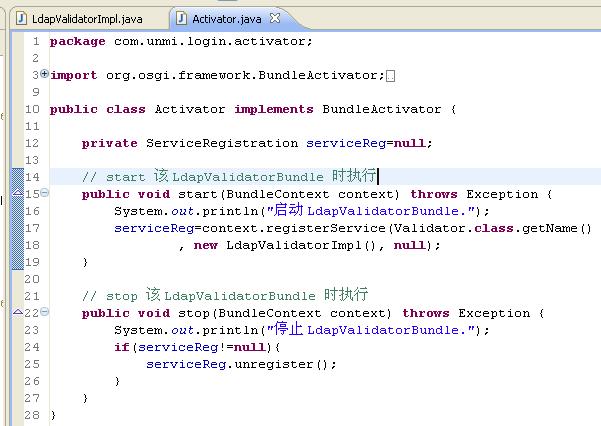This screenshot has width=601, height=426.
Task: Close the Activator.java editor tab
Action: [275, 19]
